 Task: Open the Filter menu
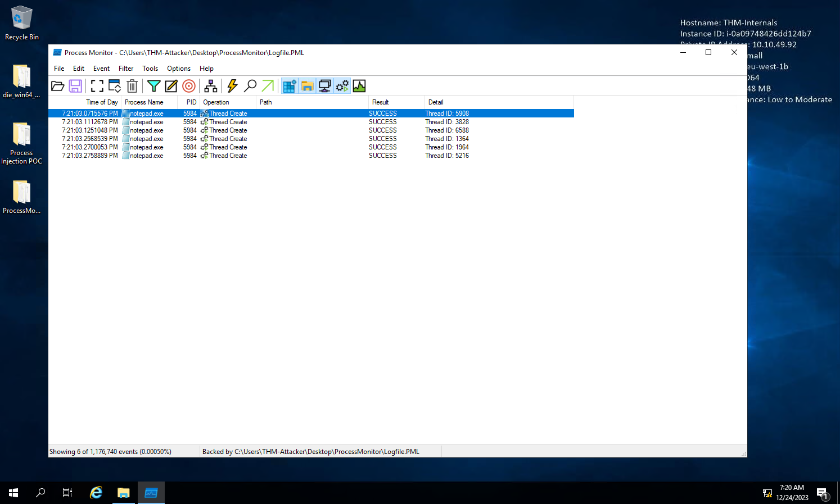click(x=126, y=69)
